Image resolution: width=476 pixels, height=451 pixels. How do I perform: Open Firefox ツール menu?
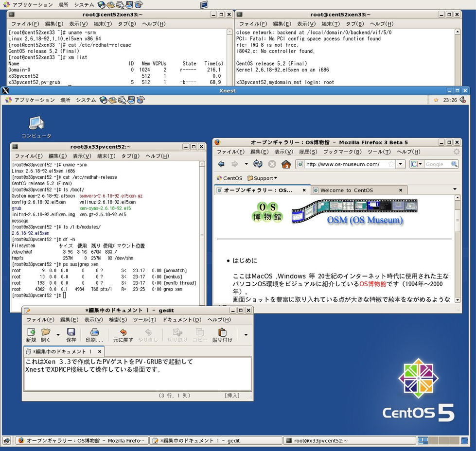coord(379,152)
